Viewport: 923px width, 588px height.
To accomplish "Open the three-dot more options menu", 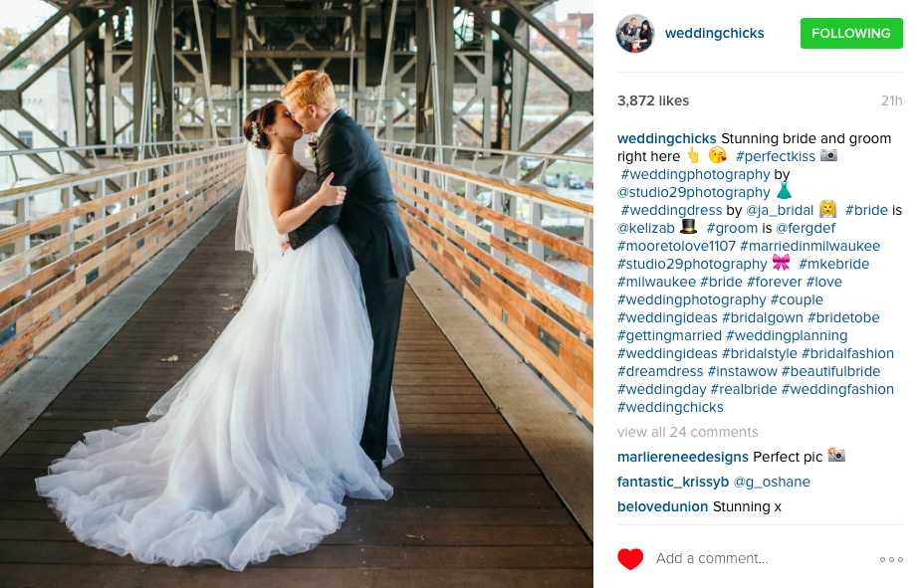I will pyautogui.click(x=891, y=559).
